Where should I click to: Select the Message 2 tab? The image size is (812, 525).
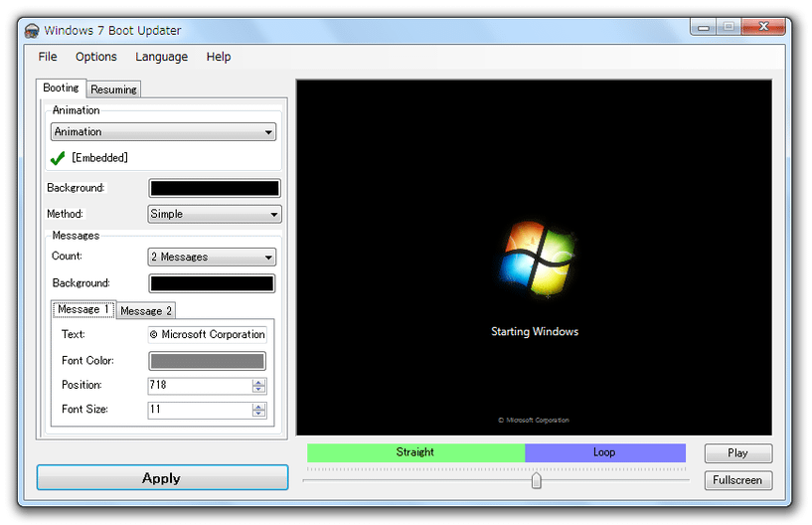click(146, 311)
